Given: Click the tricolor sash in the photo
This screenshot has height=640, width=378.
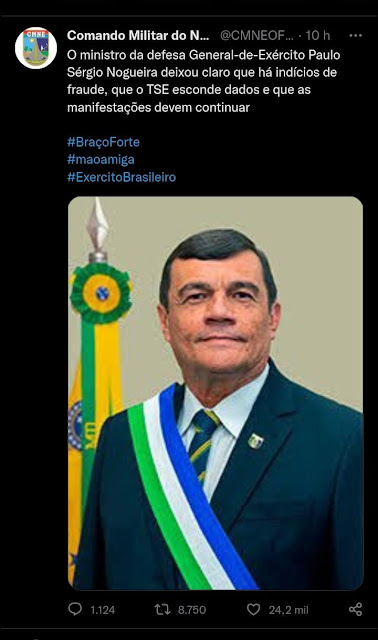Looking at the screenshot, I should [x=192, y=488].
